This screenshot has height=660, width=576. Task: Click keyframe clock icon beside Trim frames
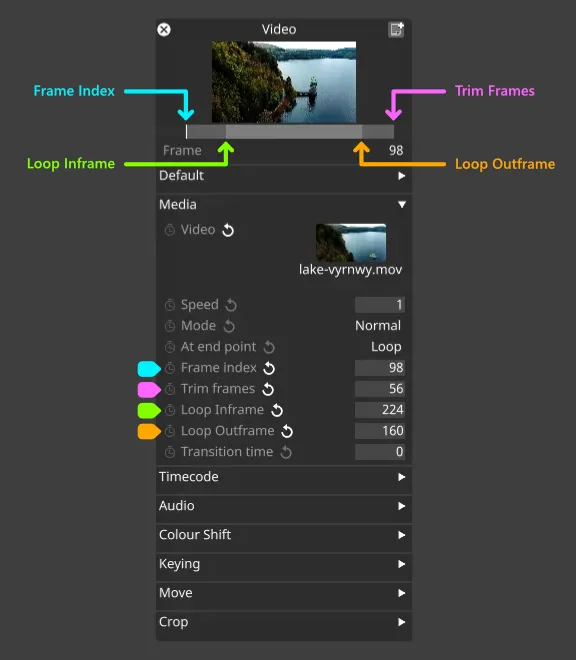(x=170, y=389)
